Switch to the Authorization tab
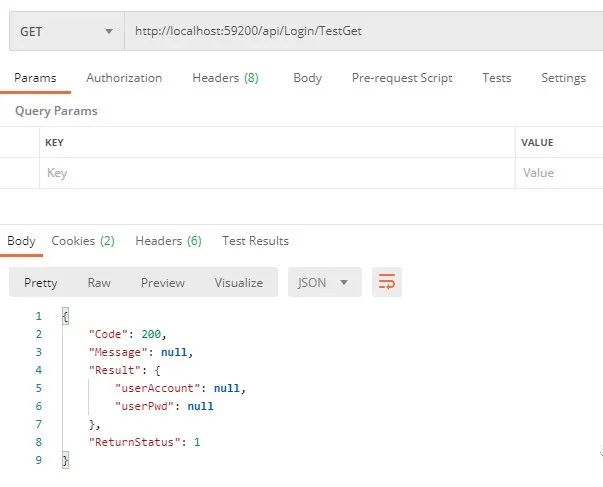The height and width of the screenshot is (487, 603). pos(124,78)
